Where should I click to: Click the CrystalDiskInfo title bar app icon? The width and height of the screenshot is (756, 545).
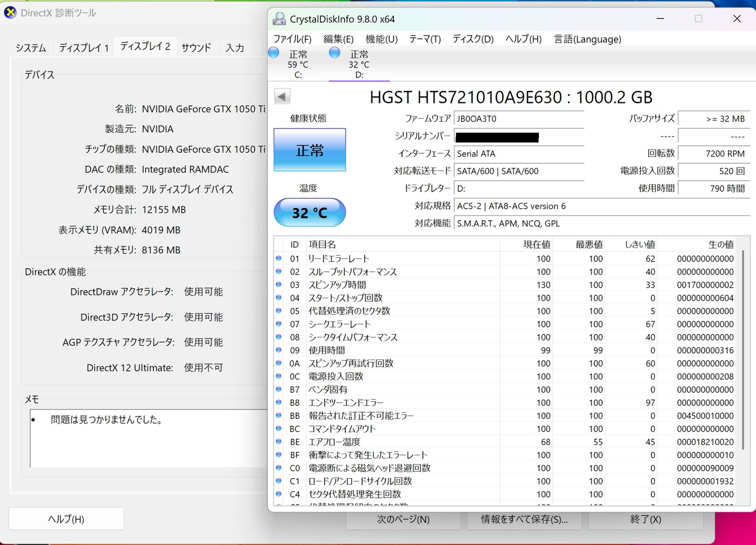[x=279, y=19]
